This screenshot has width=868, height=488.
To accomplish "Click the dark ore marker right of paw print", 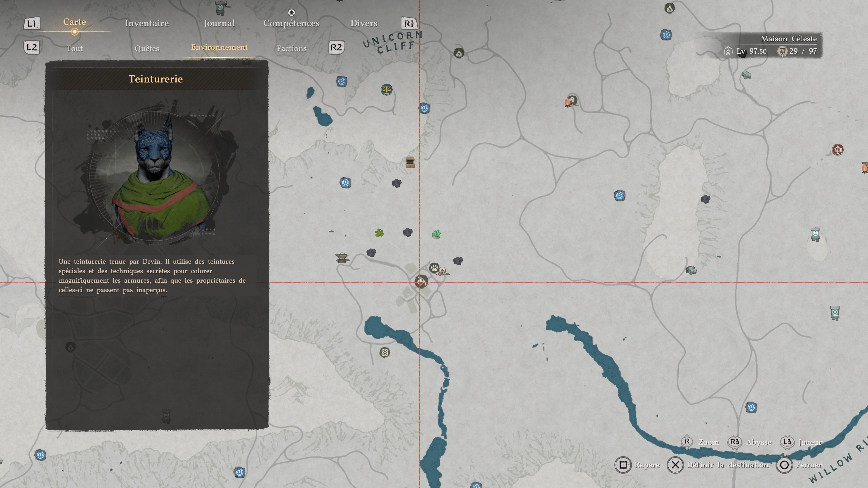I will pyautogui.click(x=458, y=261).
